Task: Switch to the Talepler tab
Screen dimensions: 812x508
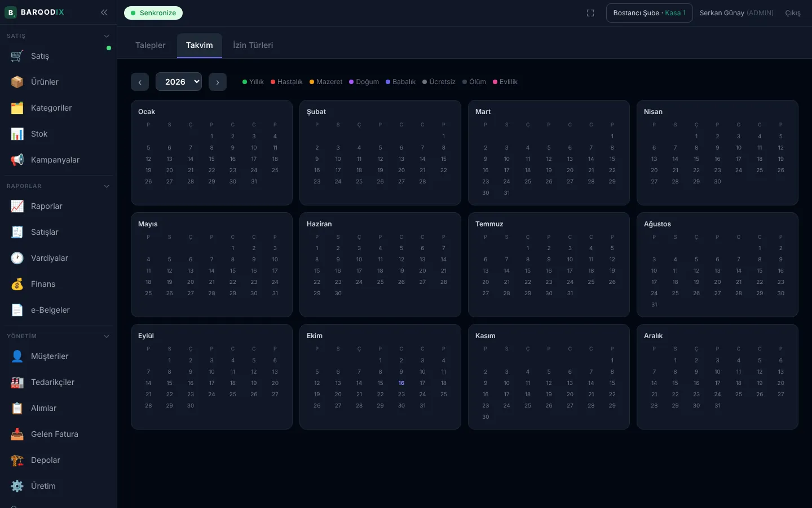Action: 151,45
